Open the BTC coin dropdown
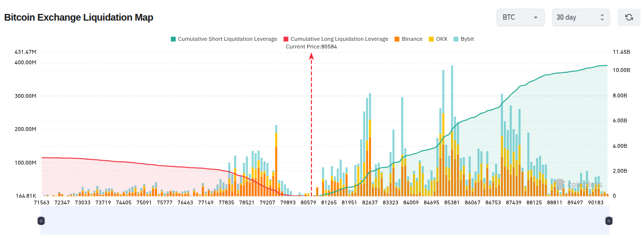This screenshot has height=238, width=644. pyautogui.click(x=520, y=17)
